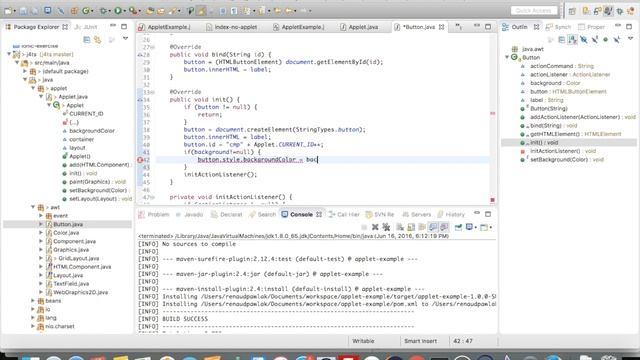
Task: Show the hidden editors list overflow button
Action: click(x=459, y=27)
